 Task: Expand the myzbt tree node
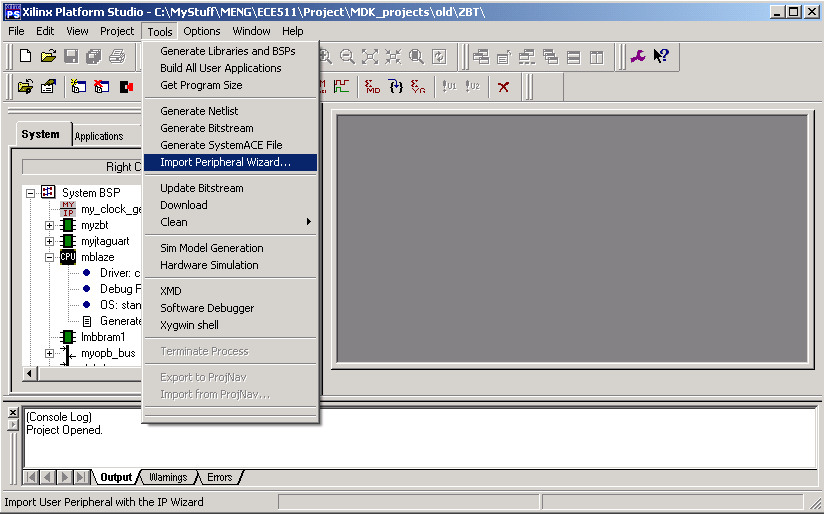coord(50,226)
